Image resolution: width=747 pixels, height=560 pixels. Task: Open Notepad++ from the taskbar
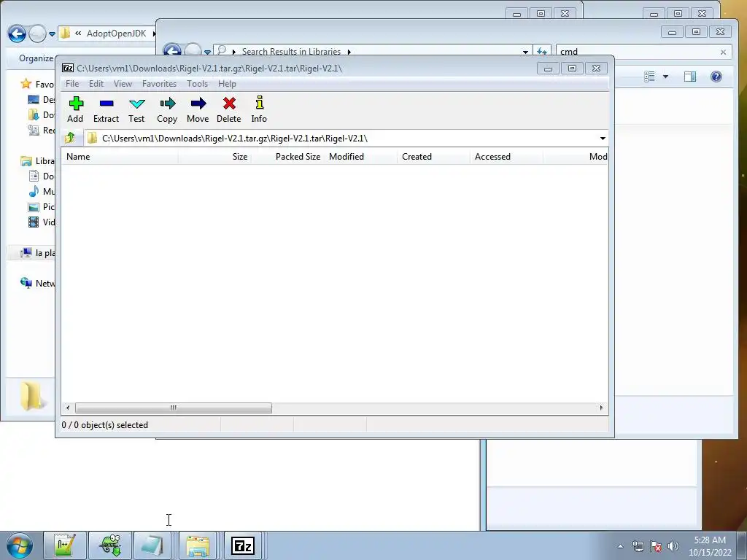[x=65, y=545]
